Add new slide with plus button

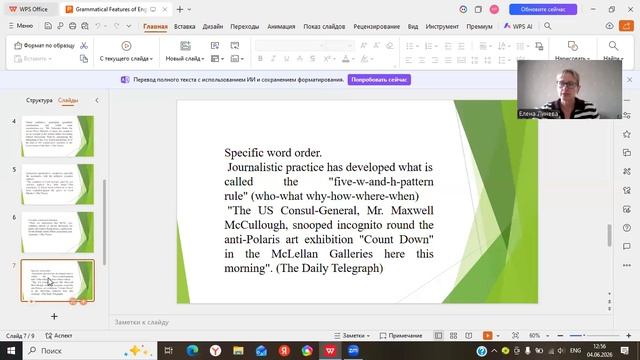[54, 316]
